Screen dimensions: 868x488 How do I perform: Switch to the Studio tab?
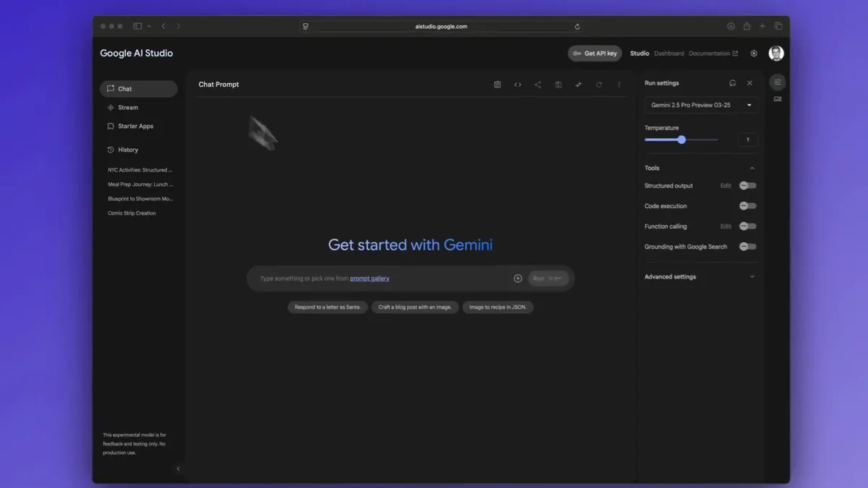[x=639, y=53]
